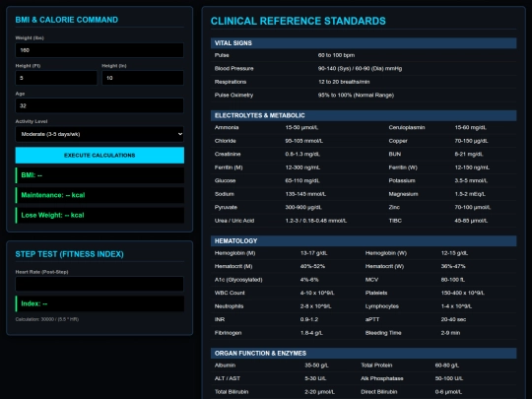The width and height of the screenshot is (532, 399).
Task: Click the Chloride row label
Action: (x=225, y=141)
